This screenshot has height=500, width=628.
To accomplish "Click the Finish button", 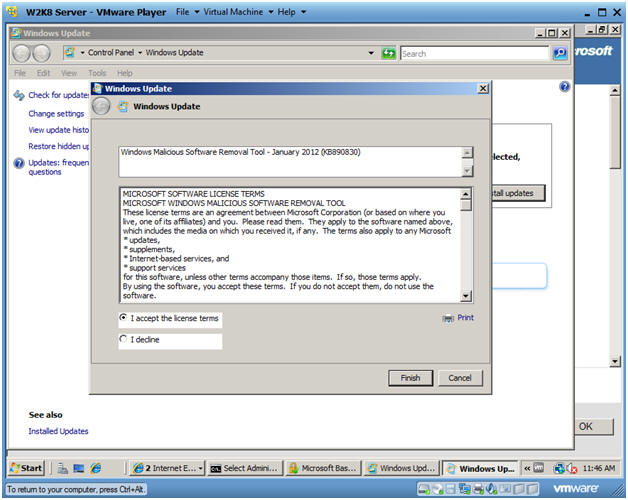I will pos(411,378).
